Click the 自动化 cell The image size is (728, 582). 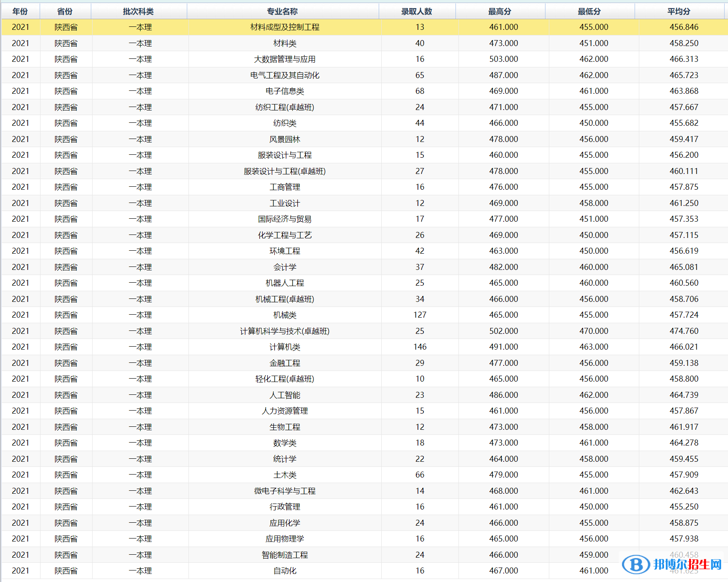click(285, 571)
